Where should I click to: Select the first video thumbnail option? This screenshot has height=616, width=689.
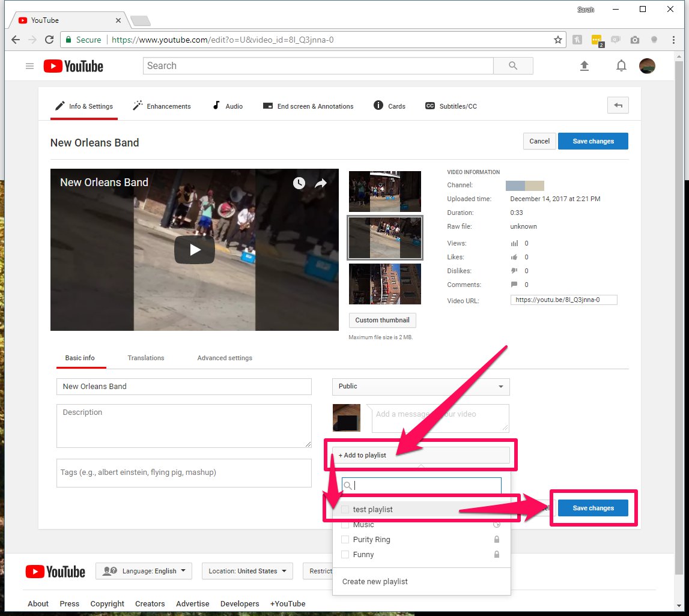(385, 192)
